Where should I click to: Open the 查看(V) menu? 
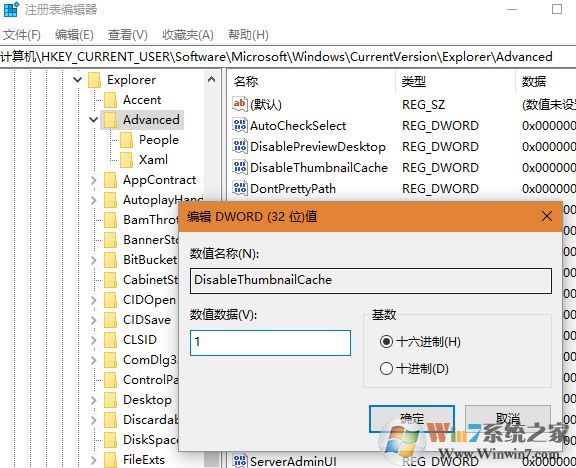tap(127, 35)
